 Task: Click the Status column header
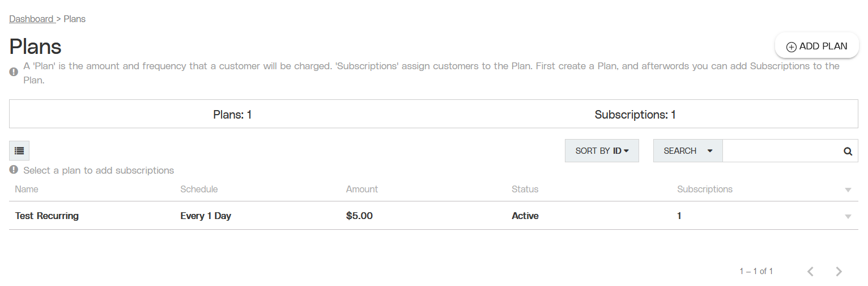tap(525, 189)
